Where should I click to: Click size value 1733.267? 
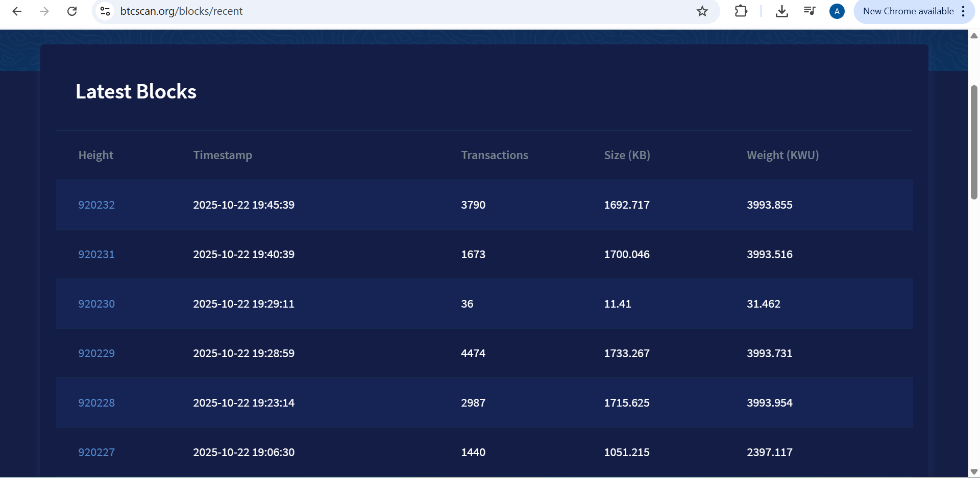(627, 354)
